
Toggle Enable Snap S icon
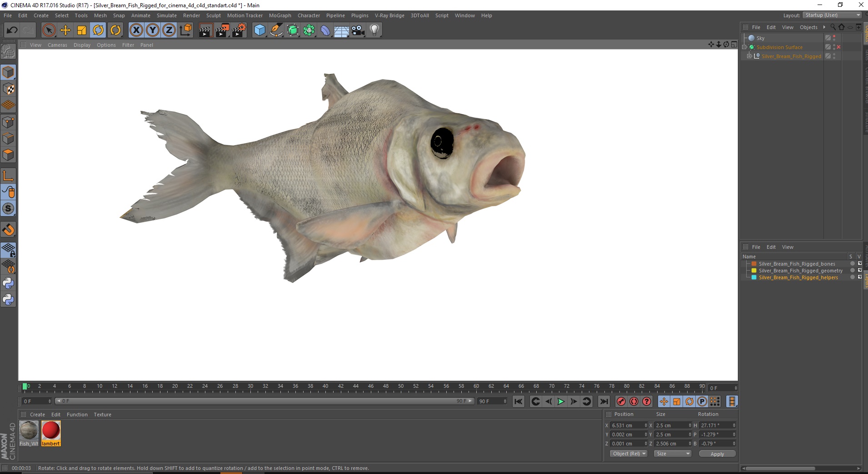[8, 208]
